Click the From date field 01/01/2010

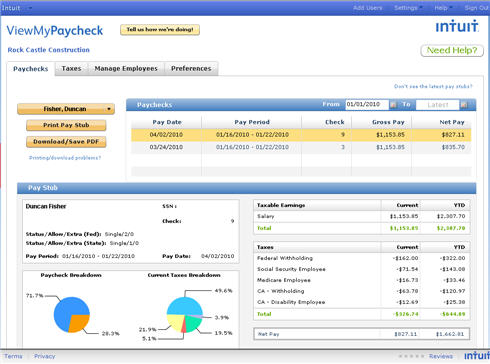(367, 104)
